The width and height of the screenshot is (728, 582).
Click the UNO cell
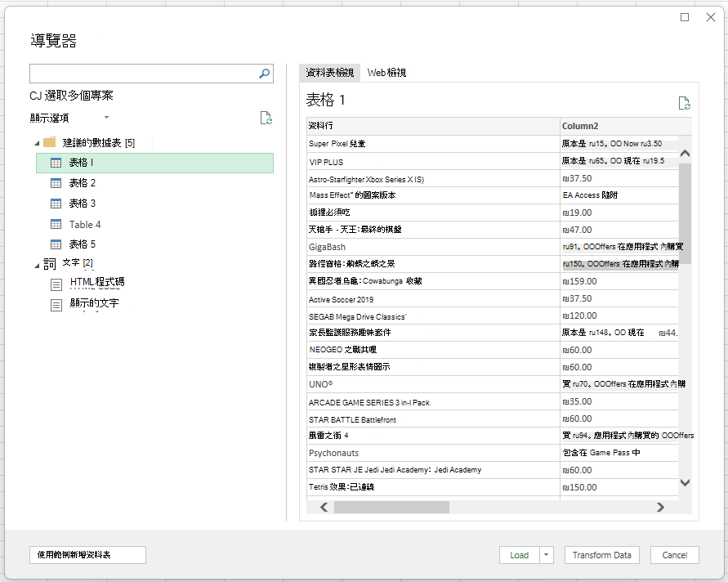coord(433,384)
